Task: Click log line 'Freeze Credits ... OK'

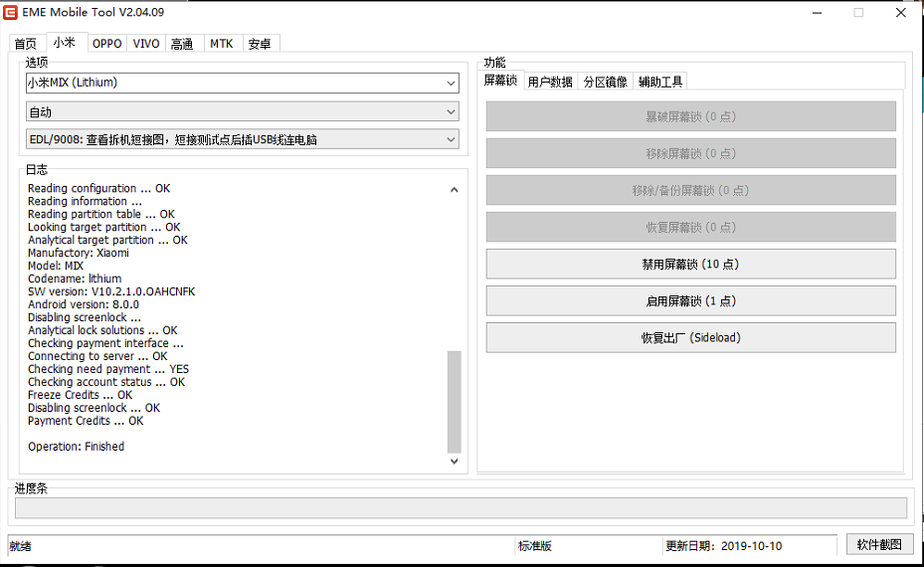Action: (81, 394)
